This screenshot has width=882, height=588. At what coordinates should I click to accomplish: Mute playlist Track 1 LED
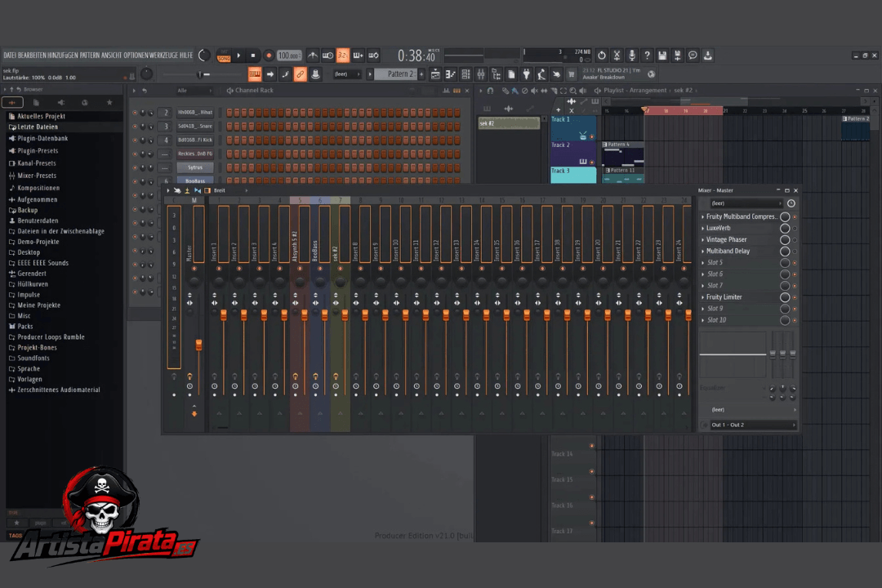591,136
